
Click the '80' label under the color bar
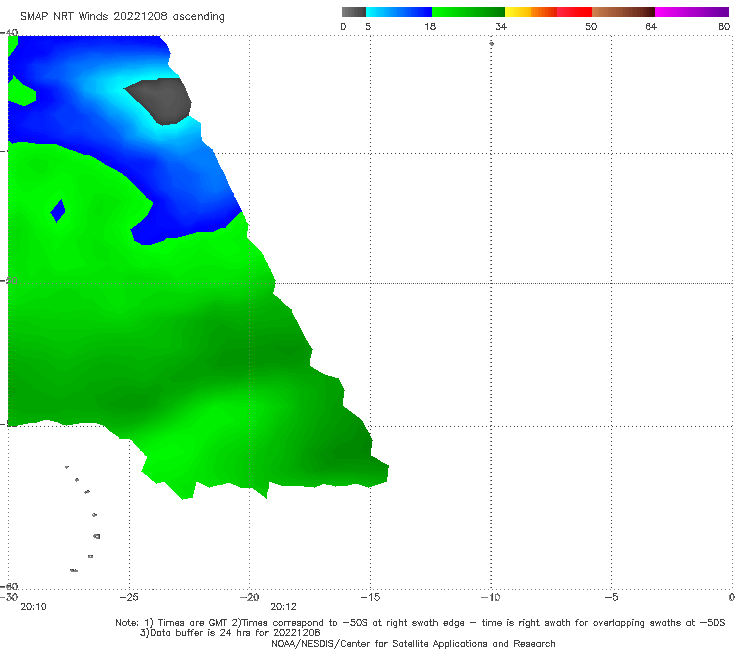724,27
